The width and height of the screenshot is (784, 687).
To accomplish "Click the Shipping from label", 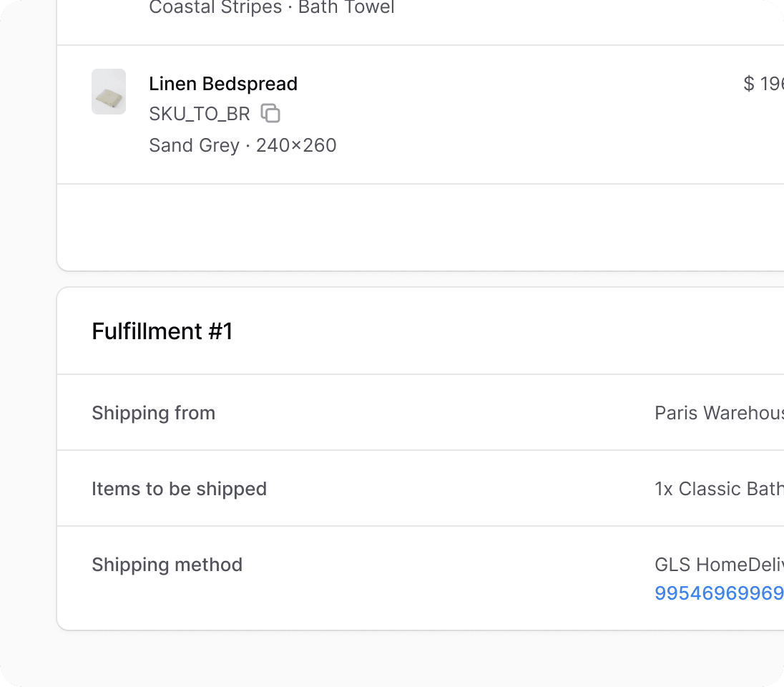I will click(x=154, y=413).
